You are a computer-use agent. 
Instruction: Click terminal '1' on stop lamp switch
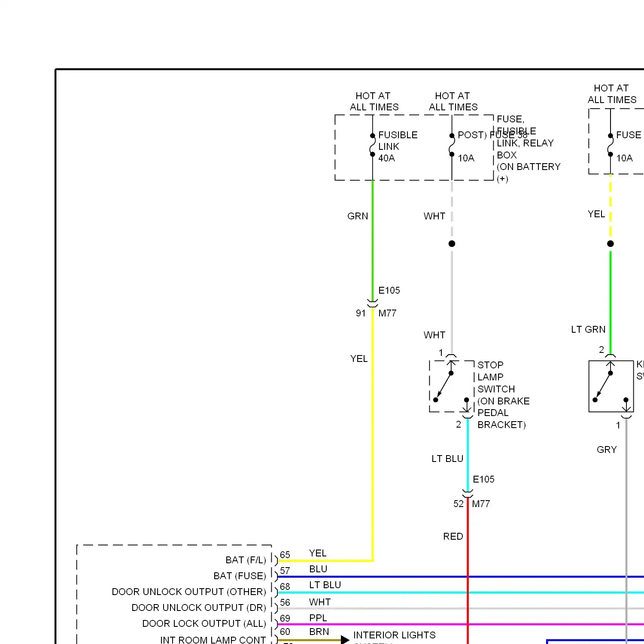[441, 352]
